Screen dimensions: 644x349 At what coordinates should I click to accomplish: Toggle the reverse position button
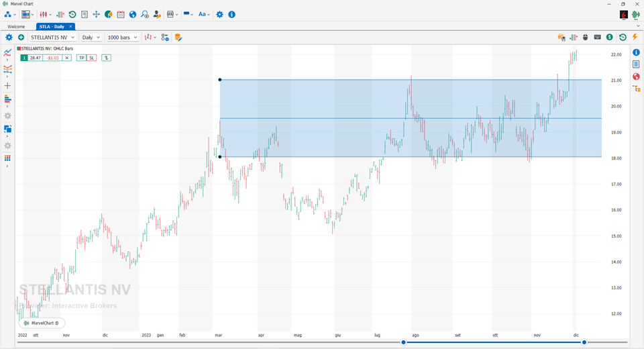[107, 58]
